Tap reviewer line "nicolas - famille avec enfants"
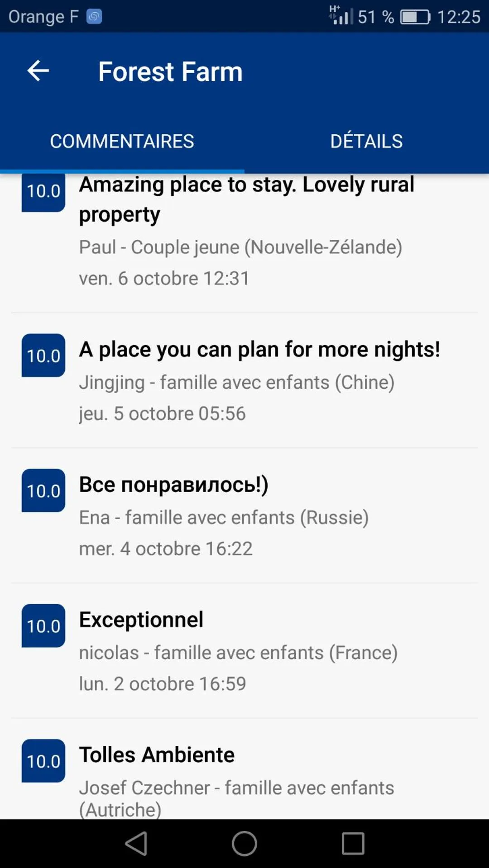Screen dimensions: 489x868 [x=238, y=653]
